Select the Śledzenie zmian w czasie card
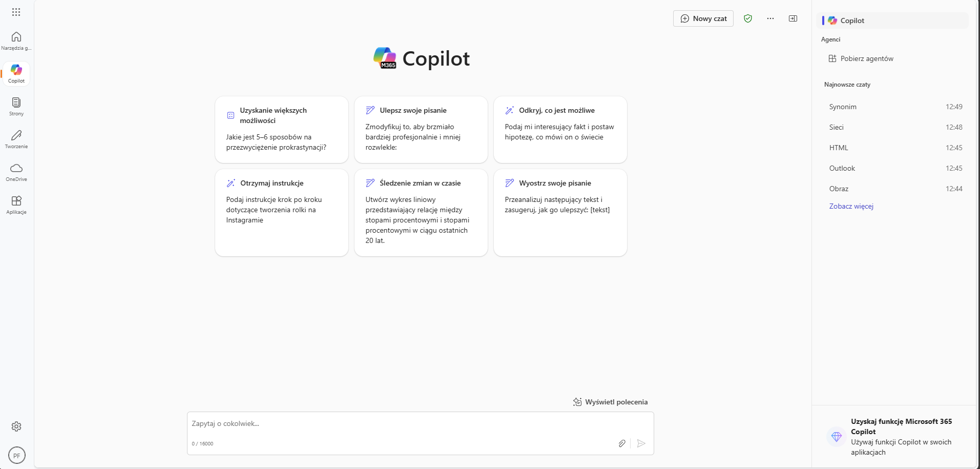This screenshot has width=980, height=469. tap(421, 213)
